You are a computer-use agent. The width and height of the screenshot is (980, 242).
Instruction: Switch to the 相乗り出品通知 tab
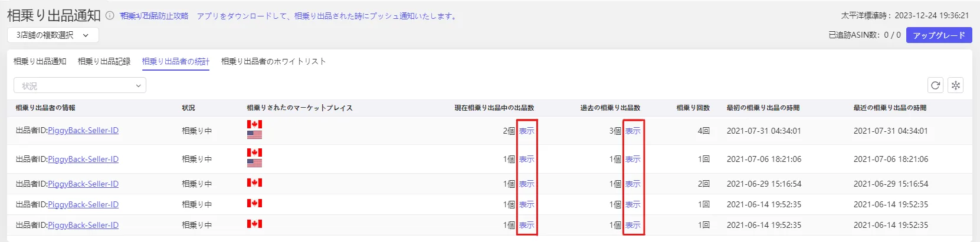click(x=40, y=61)
